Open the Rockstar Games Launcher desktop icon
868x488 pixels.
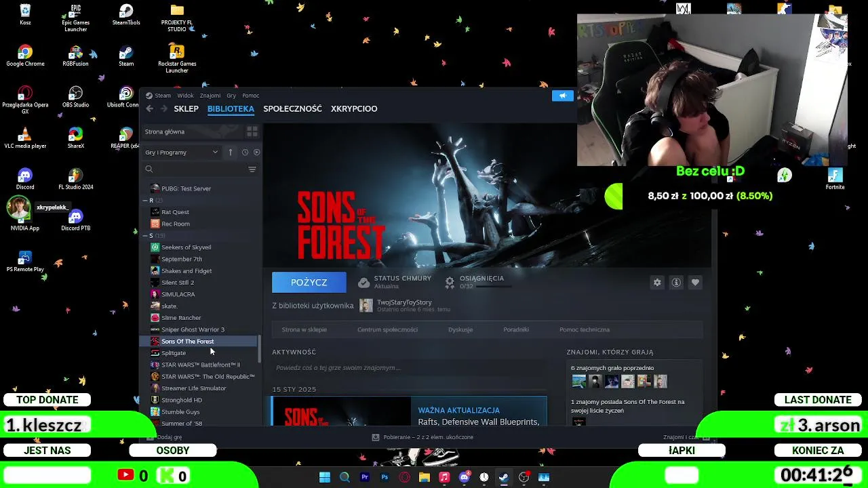[177, 59]
